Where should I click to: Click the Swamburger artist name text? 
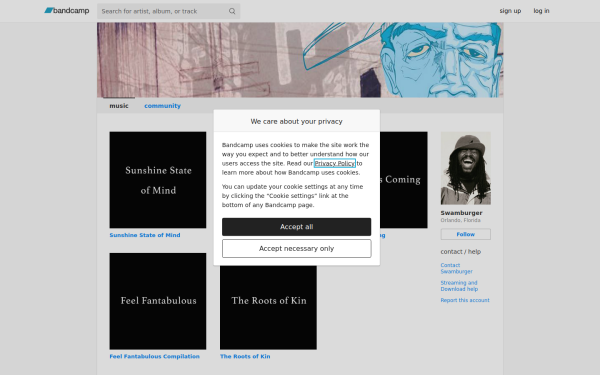(x=461, y=213)
